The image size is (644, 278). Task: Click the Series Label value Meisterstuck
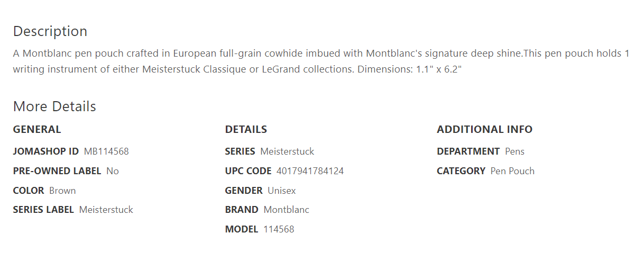(x=106, y=210)
